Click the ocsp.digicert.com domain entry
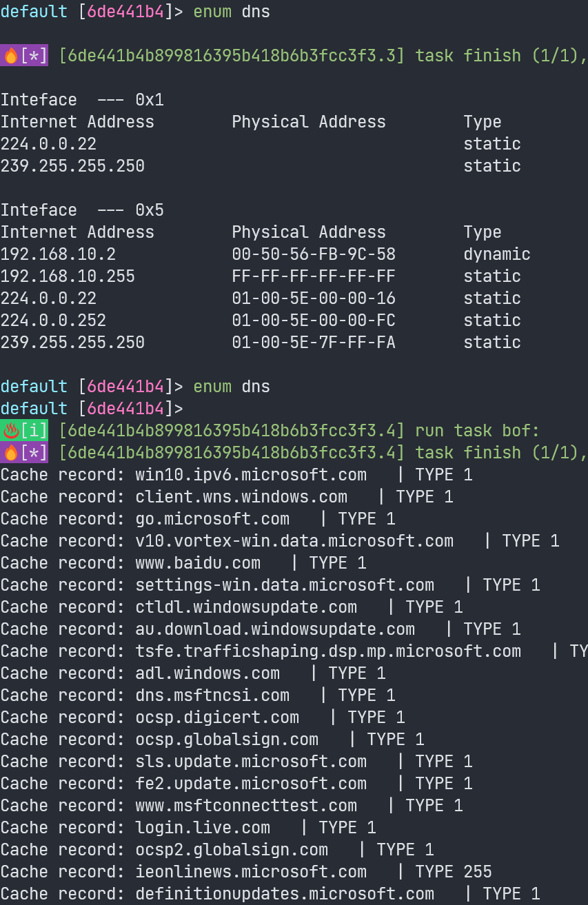The image size is (588, 905). tap(217, 718)
